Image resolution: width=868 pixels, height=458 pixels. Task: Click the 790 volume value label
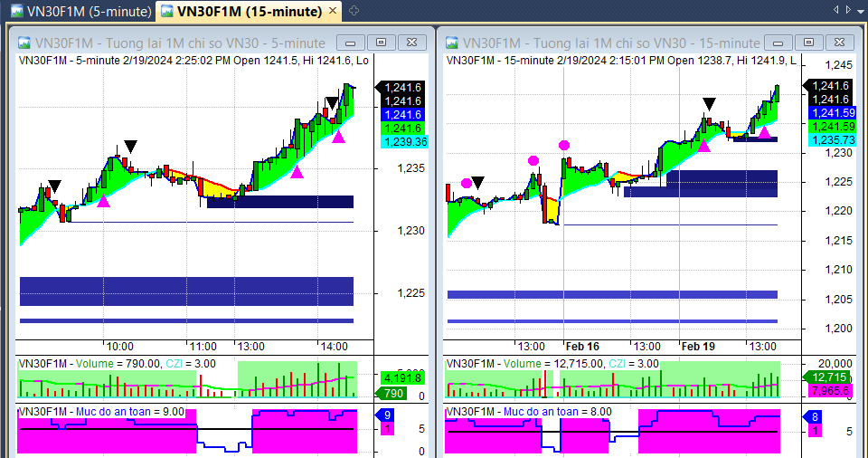click(x=392, y=394)
